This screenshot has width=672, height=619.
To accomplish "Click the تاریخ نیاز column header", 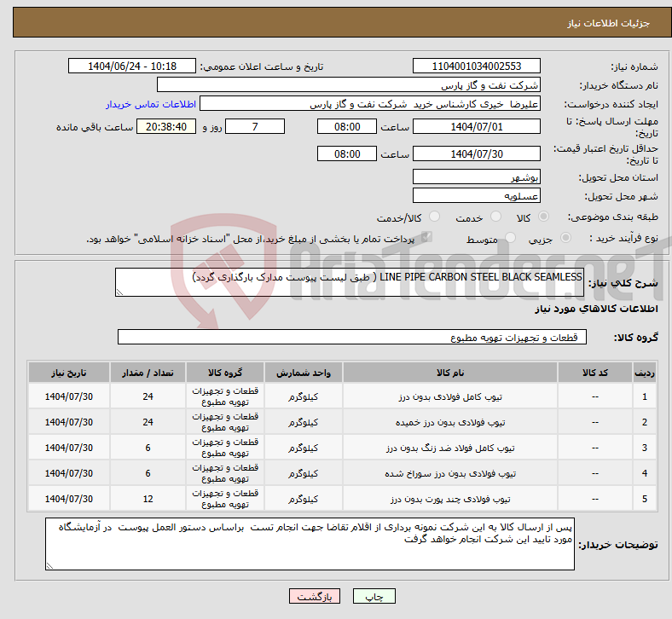I will point(68,373).
